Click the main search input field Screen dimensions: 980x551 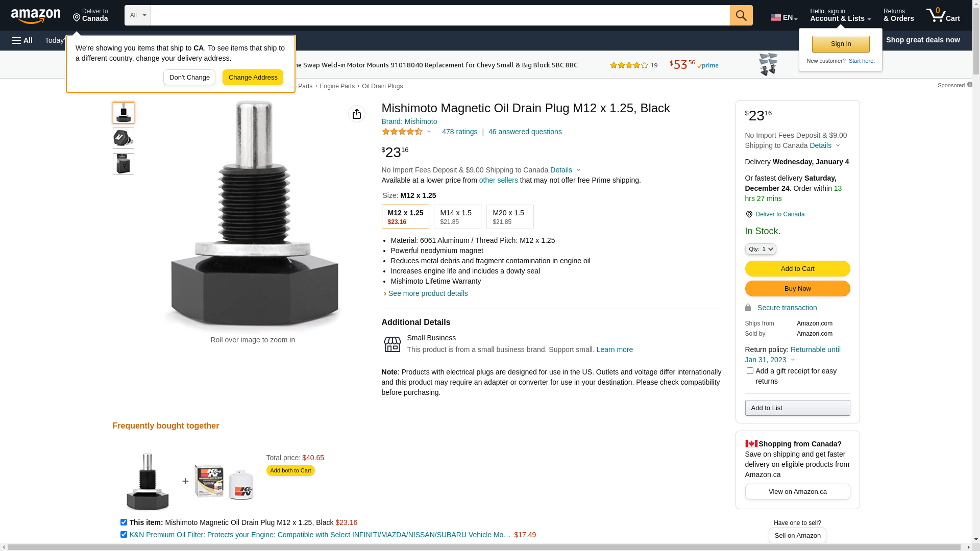click(x=440, y=15)
